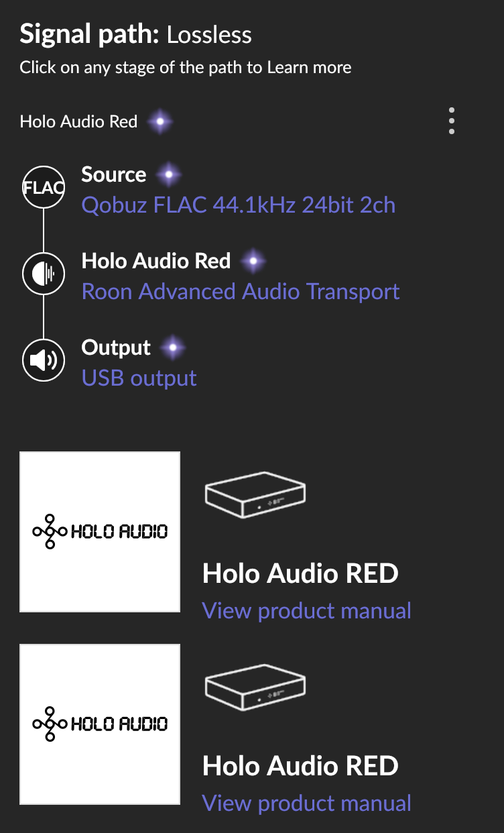Click the lossless star beside Holo Audio Red header
The height and width of the screenshot is (833, 504).
[x=160, y=121]
